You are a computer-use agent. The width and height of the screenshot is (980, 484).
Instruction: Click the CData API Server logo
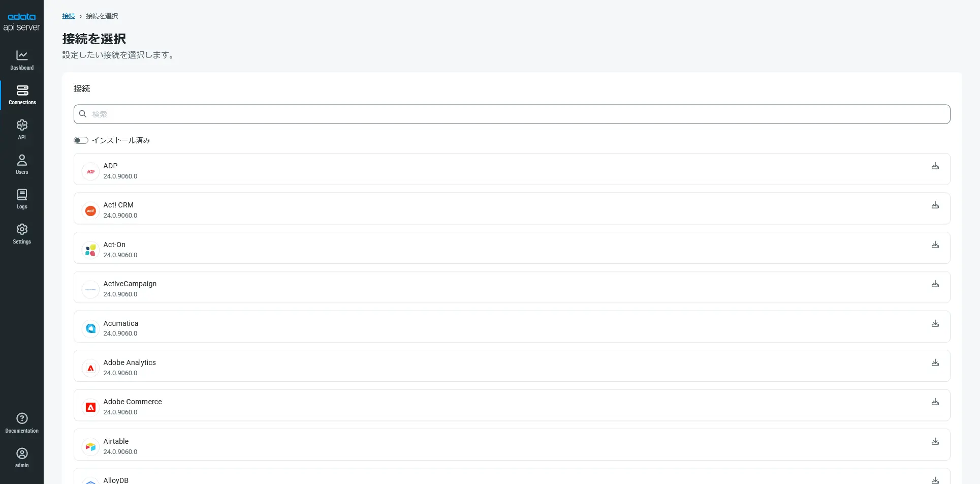[21, 22]
